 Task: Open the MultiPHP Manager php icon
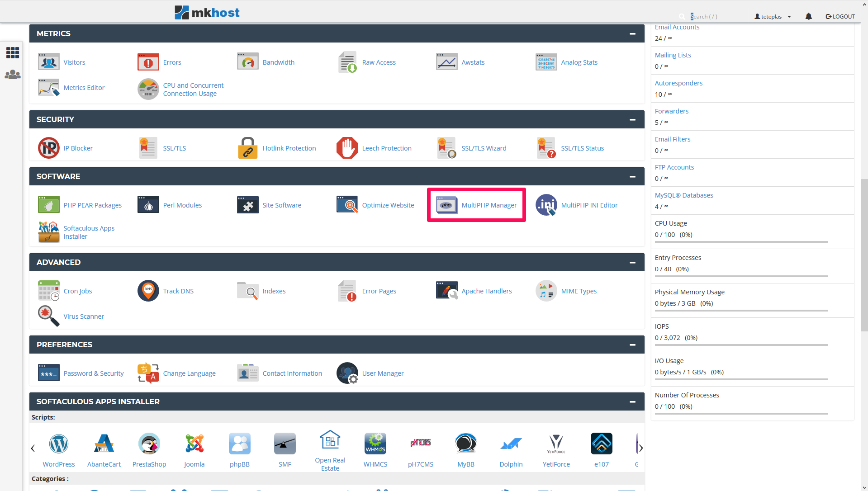point(447,205)
